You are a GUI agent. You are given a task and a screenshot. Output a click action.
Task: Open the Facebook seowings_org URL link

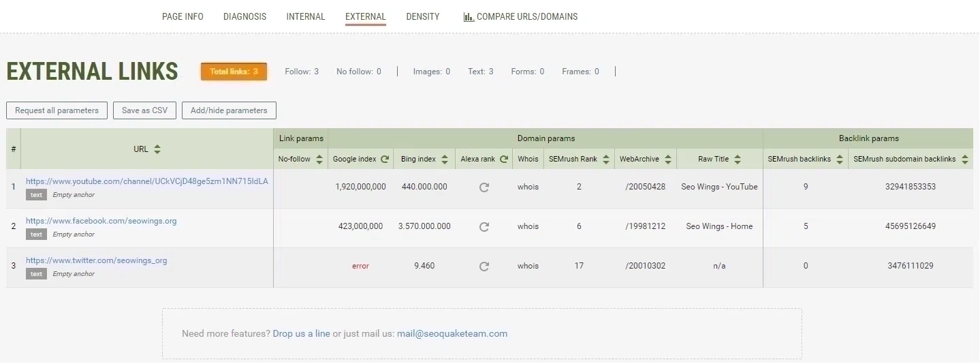click(x=101, y=221)
